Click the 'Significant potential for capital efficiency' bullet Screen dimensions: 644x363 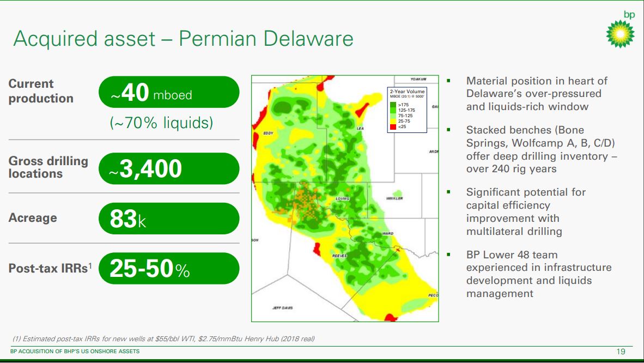[x=526, y=211]
